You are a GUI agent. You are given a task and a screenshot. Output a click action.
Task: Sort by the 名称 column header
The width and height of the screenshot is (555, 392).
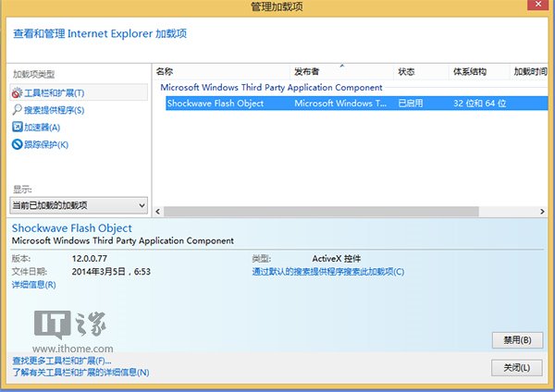(x=165, y=71)
